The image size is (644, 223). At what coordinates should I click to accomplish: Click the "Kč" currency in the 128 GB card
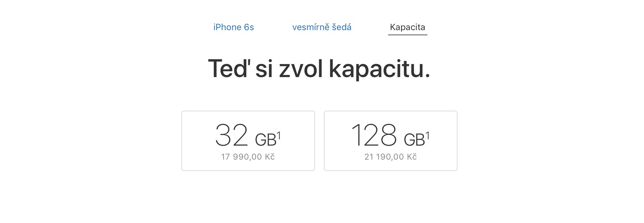coord(412,157)
